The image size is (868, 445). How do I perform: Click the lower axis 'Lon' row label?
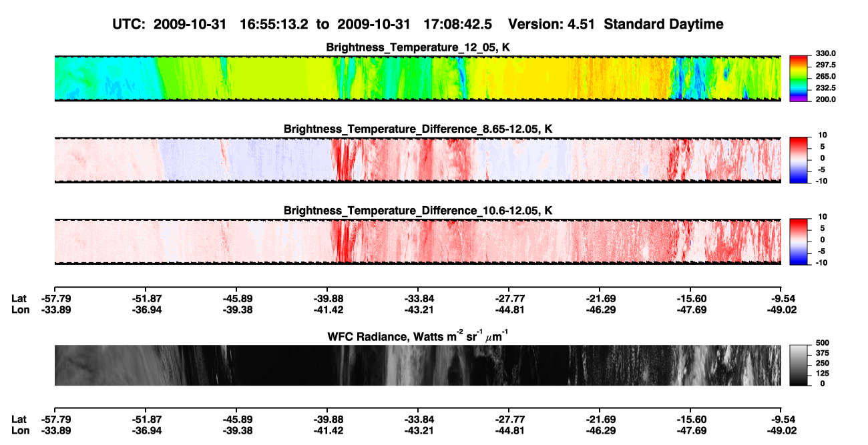pos(20,430)
